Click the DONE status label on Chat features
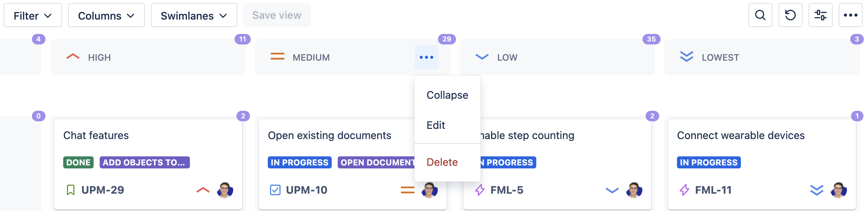The image size is (868, 211). [78, 162]
